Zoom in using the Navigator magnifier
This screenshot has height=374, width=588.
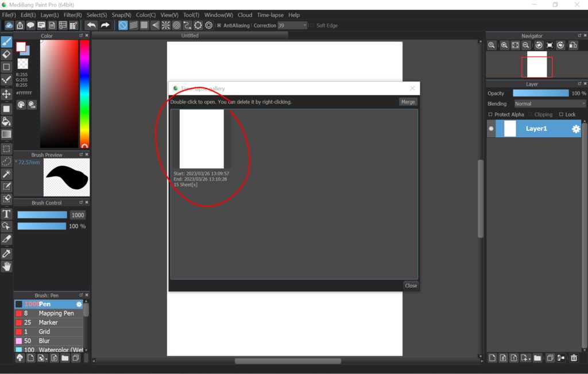pos(504,45)
